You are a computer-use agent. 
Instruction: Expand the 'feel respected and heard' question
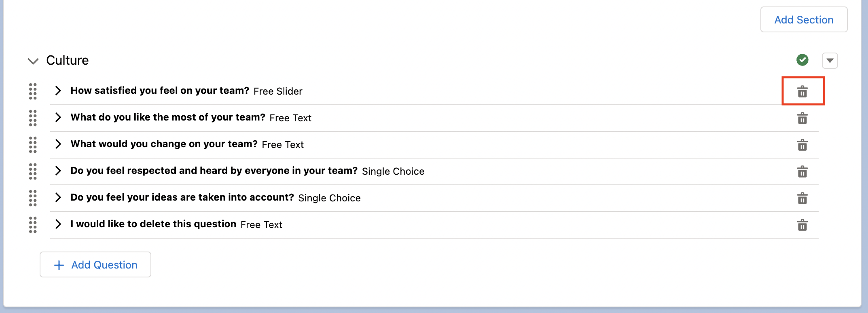pos(58,171)
